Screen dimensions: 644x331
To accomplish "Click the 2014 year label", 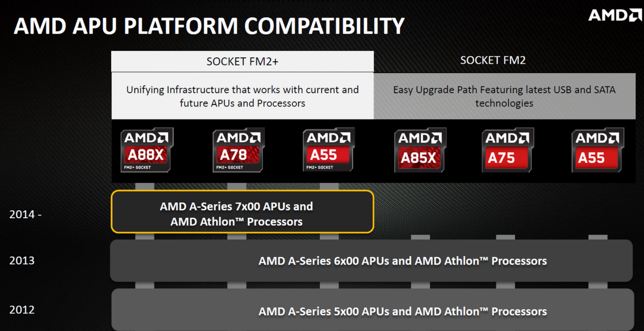I will 25,214.
